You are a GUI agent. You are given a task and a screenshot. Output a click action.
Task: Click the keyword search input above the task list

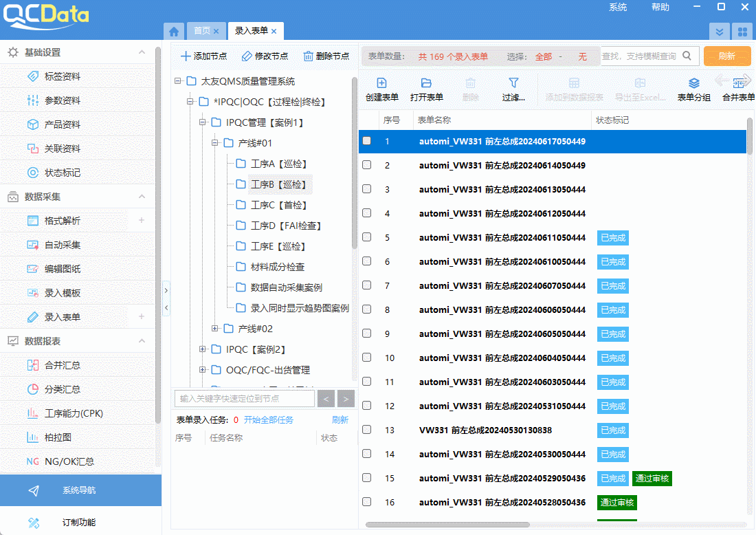[x=244, y=398]
